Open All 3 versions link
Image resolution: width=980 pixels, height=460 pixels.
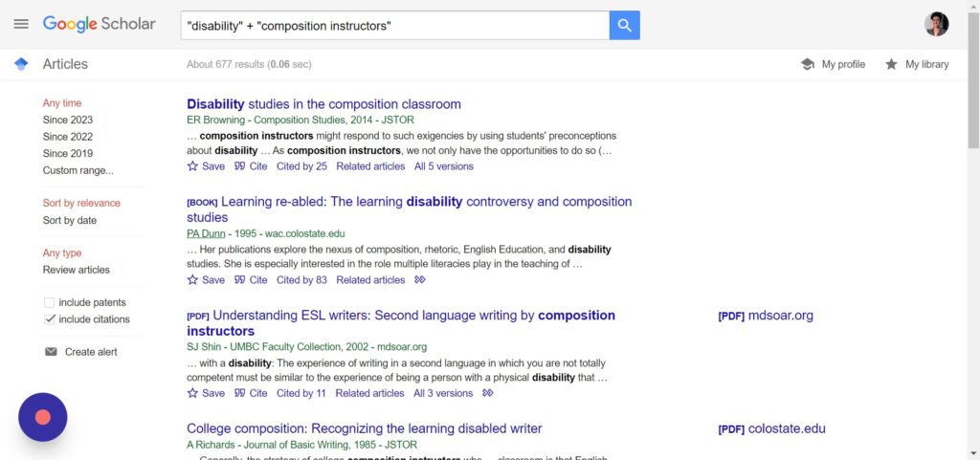[x=443, y=393]
